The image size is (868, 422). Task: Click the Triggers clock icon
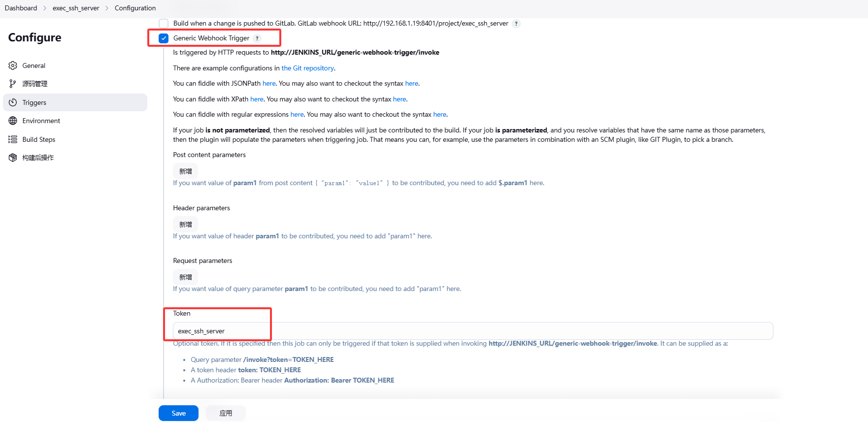pos(13,102)
